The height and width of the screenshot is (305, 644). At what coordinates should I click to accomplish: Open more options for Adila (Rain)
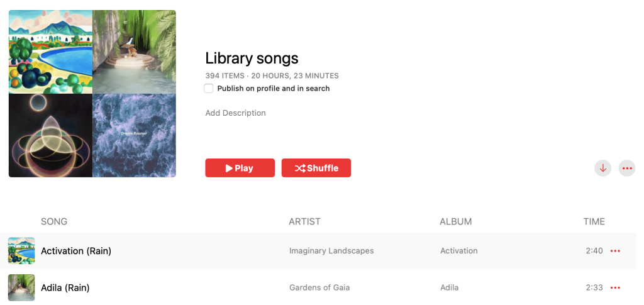click(x=615, y=288)
